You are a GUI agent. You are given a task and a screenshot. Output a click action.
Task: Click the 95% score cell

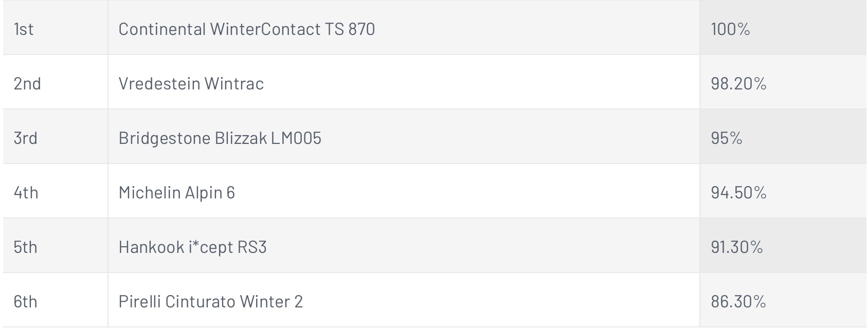coord(783,137)
